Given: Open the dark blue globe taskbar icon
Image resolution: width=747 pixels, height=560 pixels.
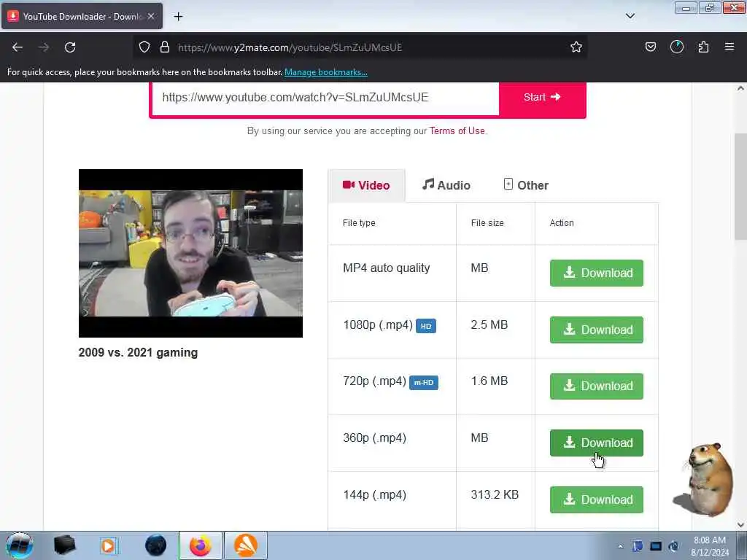Looking at the screenshot, I should pyautogui.click(x=156, y=545).
